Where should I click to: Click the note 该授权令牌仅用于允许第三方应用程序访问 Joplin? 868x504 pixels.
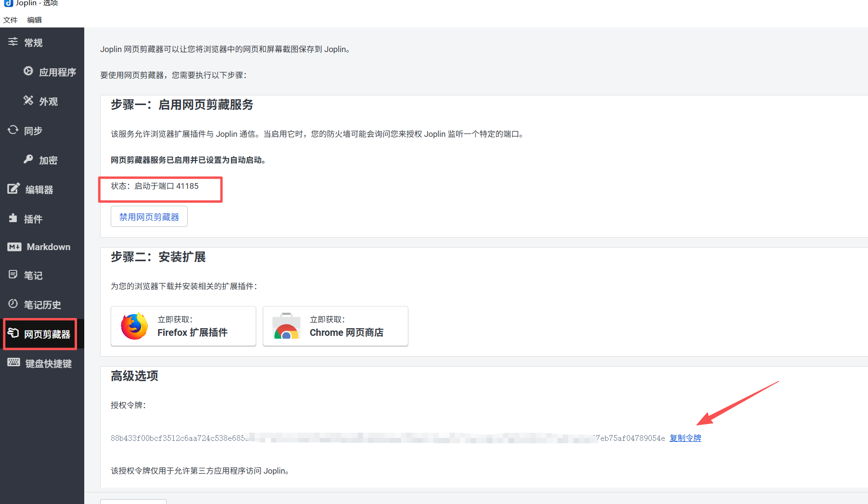(200, 471)
